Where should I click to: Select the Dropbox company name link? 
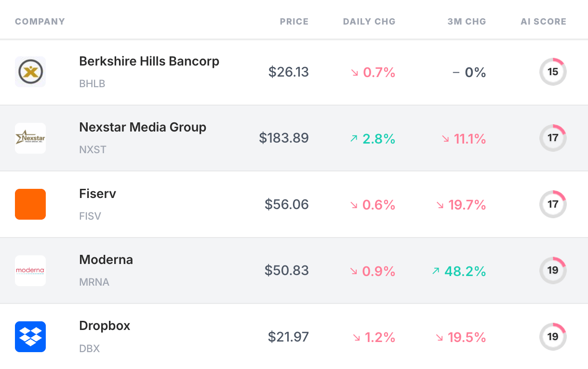tap(105, 326)
